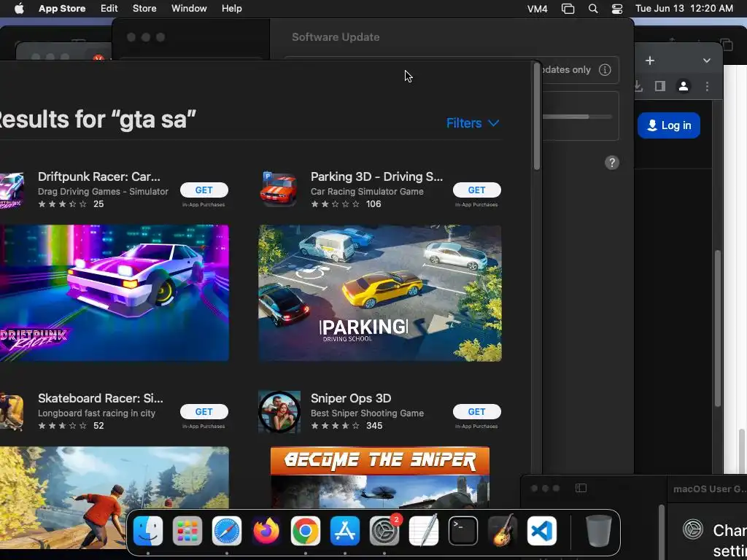The height and width of the screenshot is (560, 747).
Task: Click the "Software Update" window title
Action: pos(336,37)
